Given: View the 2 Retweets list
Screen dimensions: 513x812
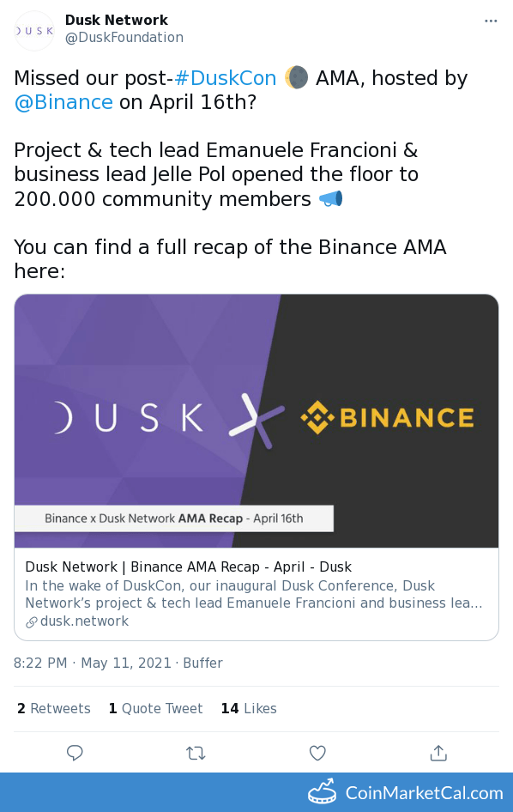Looking at the screenshot, I should point(54,708).
